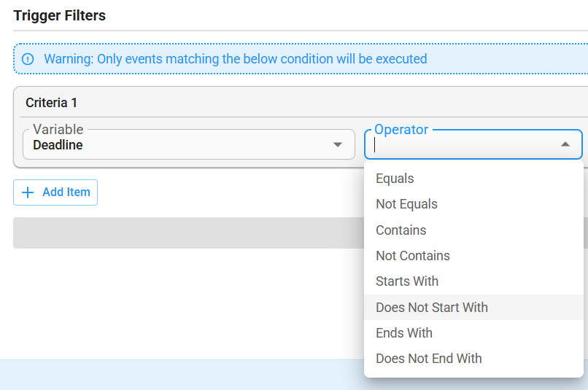Click the info icon in the warning banner
Viewport: 588px width, 390px height.
[x=28, y=59]
